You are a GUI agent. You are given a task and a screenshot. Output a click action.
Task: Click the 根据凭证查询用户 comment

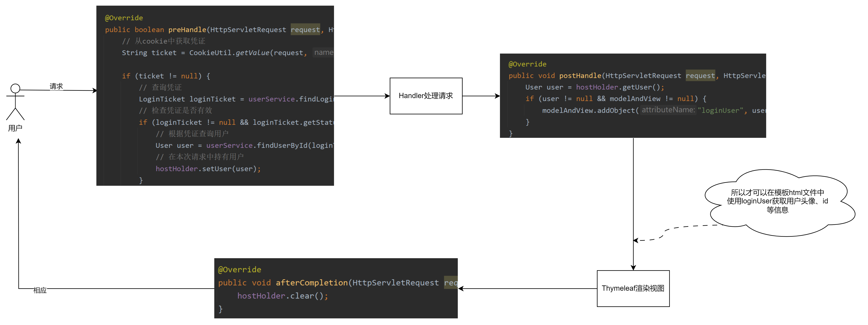click(192, 134)
